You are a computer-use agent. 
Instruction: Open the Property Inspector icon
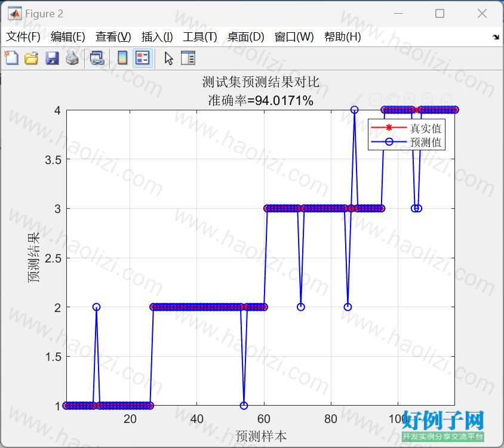(x=188, y=58)
